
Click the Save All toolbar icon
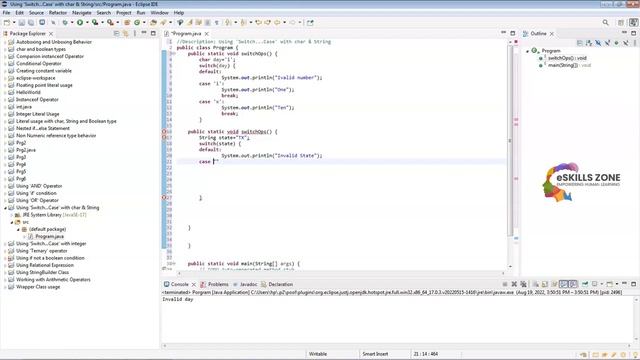point(31,23)
